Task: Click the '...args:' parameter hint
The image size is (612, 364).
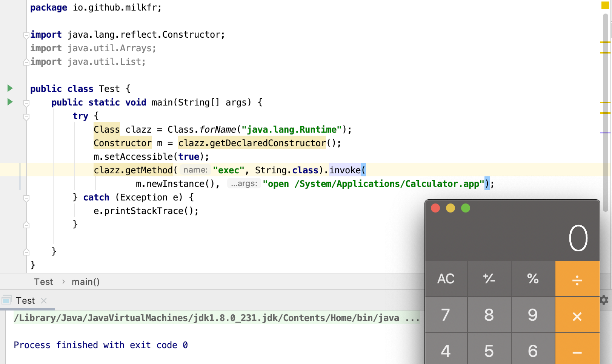Action: pos(244,184)
